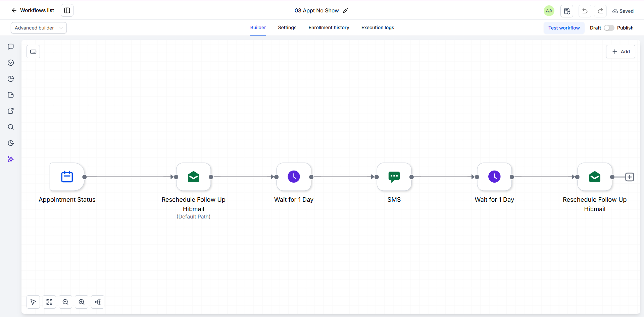The image size is (644, 317).
Task: Zoom out the canvas
Action: point(65,302)
